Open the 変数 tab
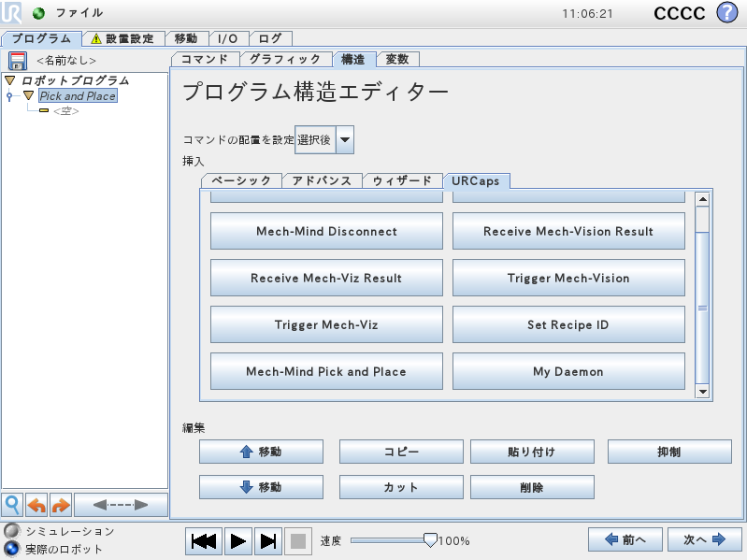This screenshot has width=747, height=560. pos(397,59)
